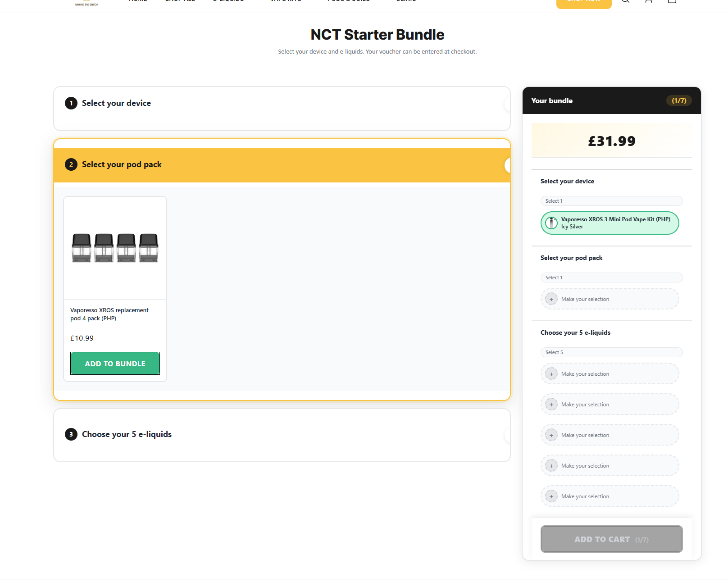This screenshot has height=587, width=728.
Task: Click the step 2 number badge
Action: click(71, 164)
